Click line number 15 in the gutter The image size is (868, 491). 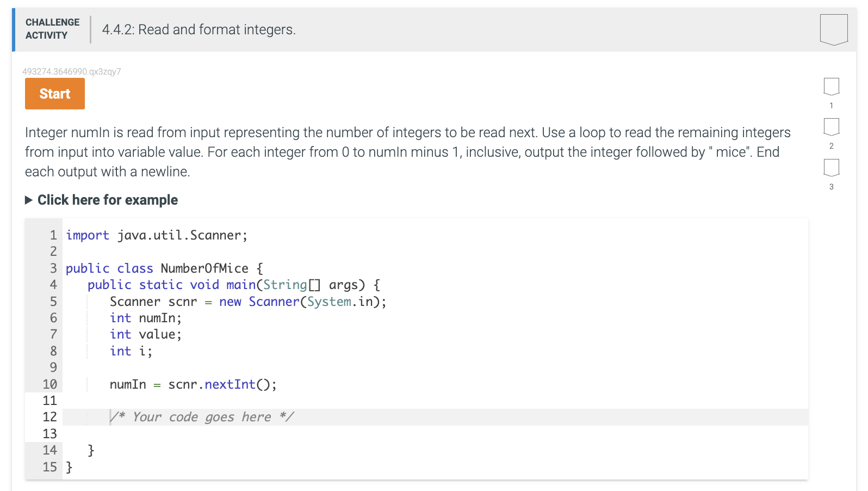(x=49, y=467)
